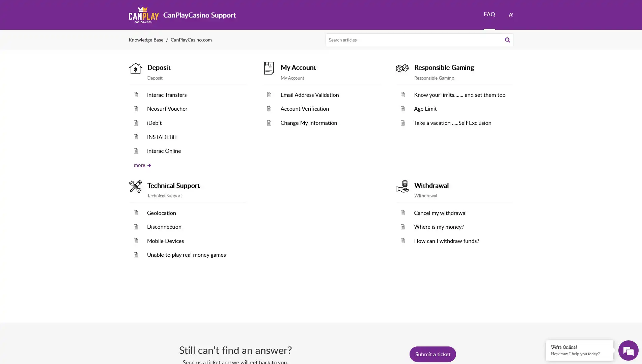Open the Geolocation article
The width and height of the screenshot is (642, 364).
tap(161, 213)
